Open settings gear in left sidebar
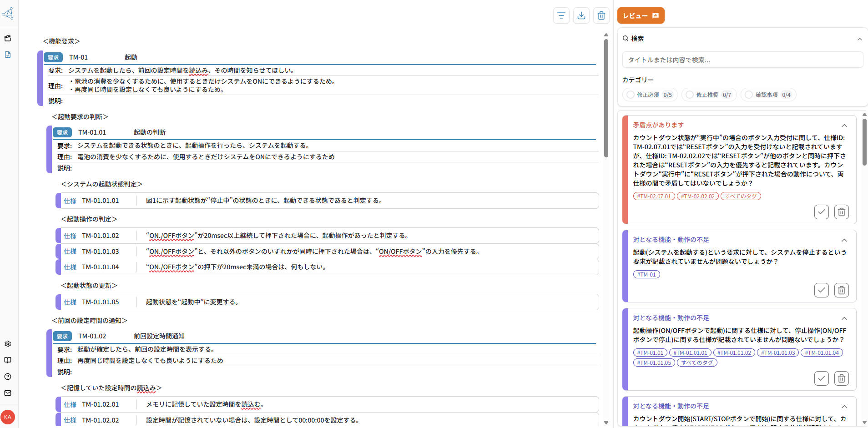 tap(8, 344)
